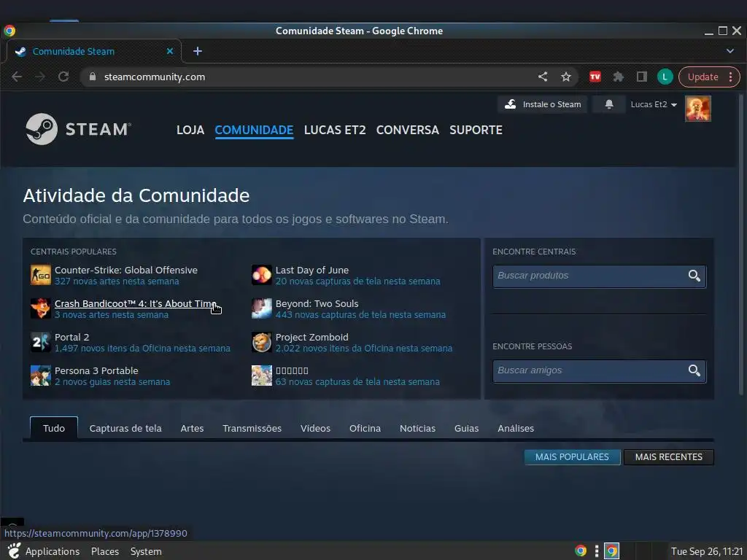Open the Beyond: Two Souls link
Viewport: 747px width, 560px height.
(317, 303)
